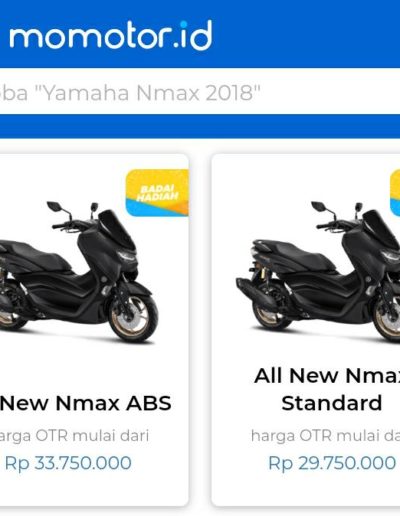The image size is (400, 516).
Task: Open the "All New Nmax Standard" title link
Action: pyautogui.click(x=328, y=389)
